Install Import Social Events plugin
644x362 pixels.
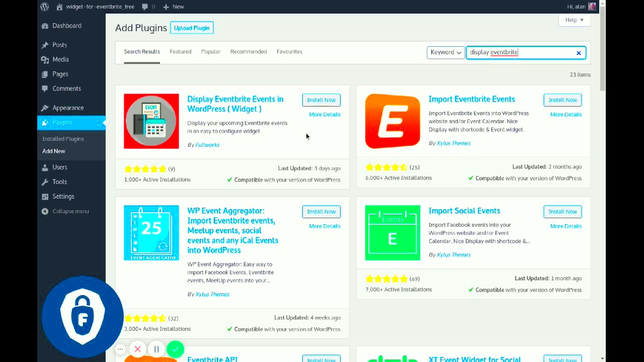pos(562,212)
